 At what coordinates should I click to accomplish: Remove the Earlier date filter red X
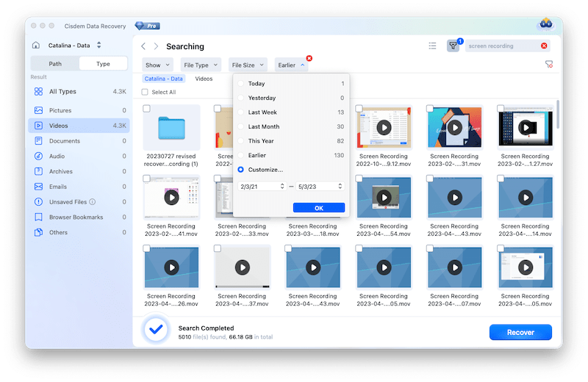[309, 58]
